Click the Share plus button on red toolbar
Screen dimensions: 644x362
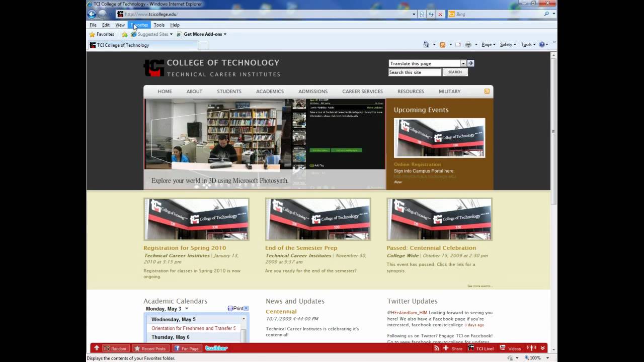click(x=453, y=348)
